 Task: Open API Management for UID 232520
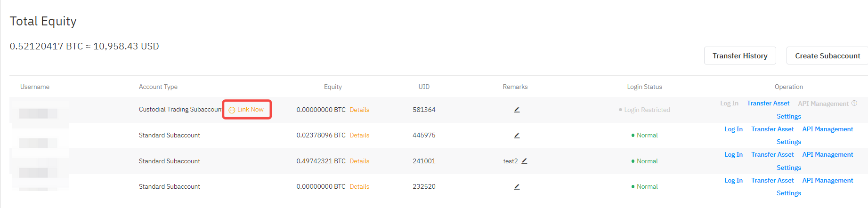click(x=827, y=180)
